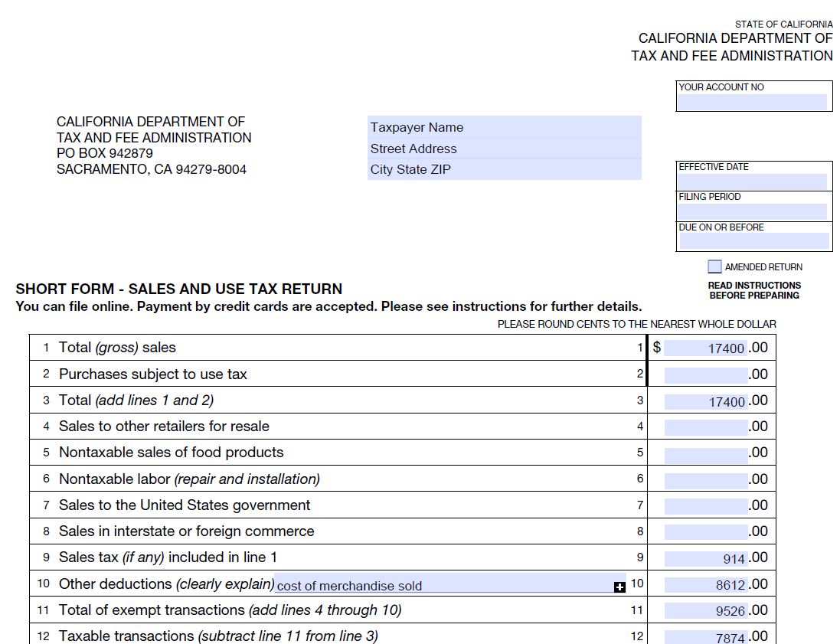This screenshot has width=840, height=644.
Task: Click the Your Account No field
Action: click(753, 102)
